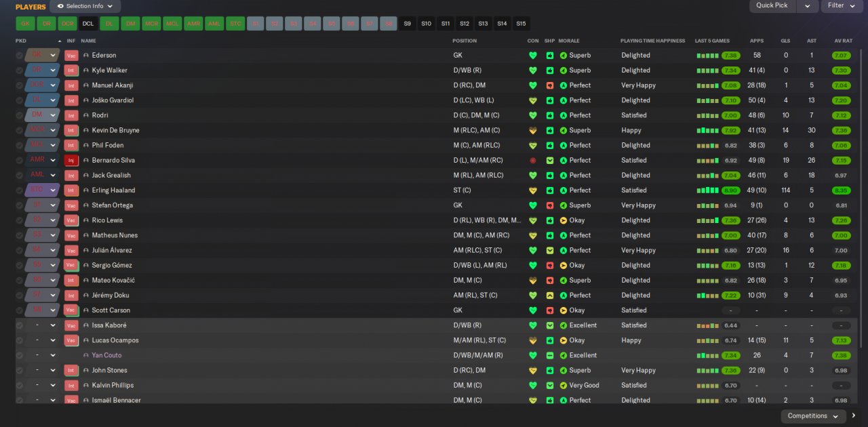Open the position dropdown for Lucas Ocampos
The width and height of the screenshot is (868, 427).
[x=53, y=340]
